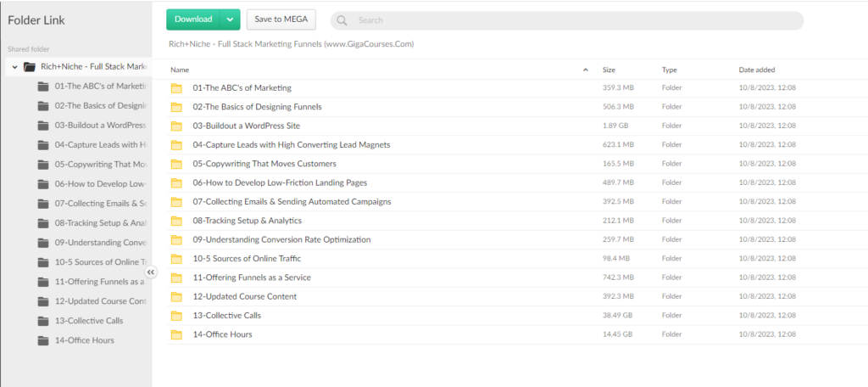Click folder icon for 10-5 Sources of Online Traffic row
Image resolution: width=868 pixels, height=387 pixels.
coord(176,258)
